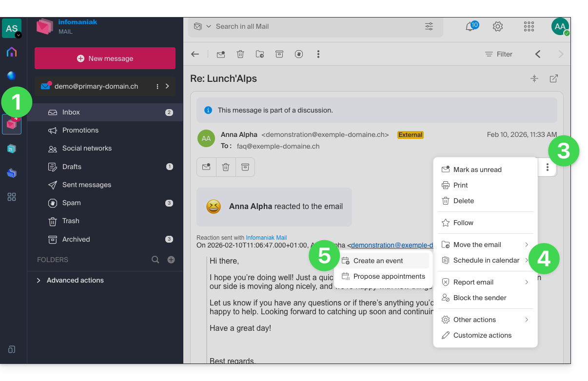
Task: Open home icon in left rail
Action: (12, 52)
